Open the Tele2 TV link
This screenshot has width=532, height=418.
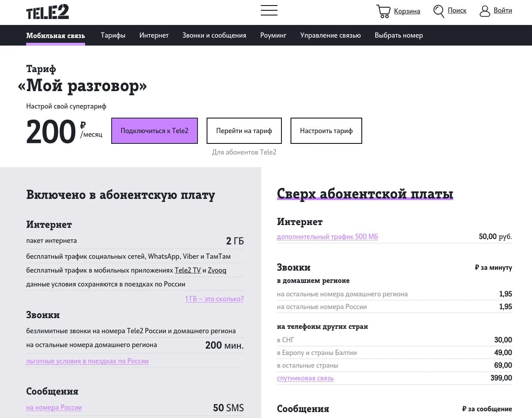coord(188,270)
